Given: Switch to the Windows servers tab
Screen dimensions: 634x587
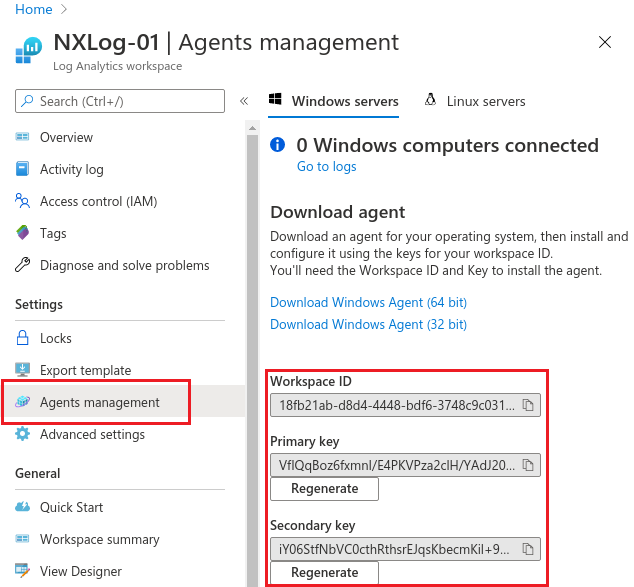Looking at the screenshot, I should (x=334, y=101).
